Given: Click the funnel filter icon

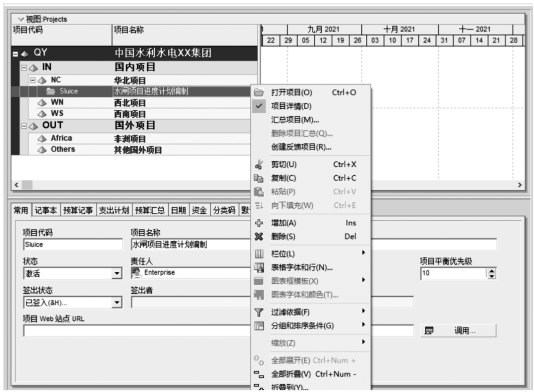Looking at the screenshot, I should (x=259, y=312).
